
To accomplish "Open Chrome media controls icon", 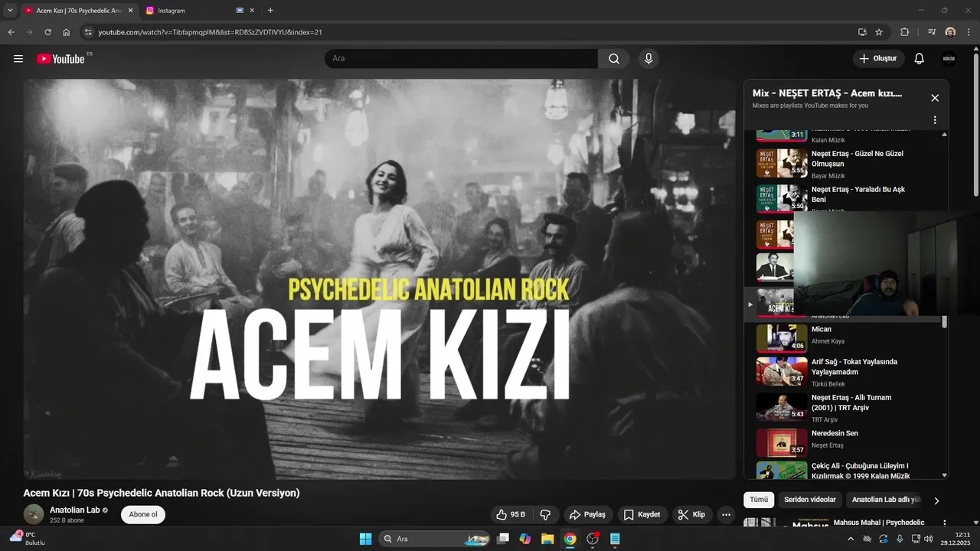I will (932, 32).
